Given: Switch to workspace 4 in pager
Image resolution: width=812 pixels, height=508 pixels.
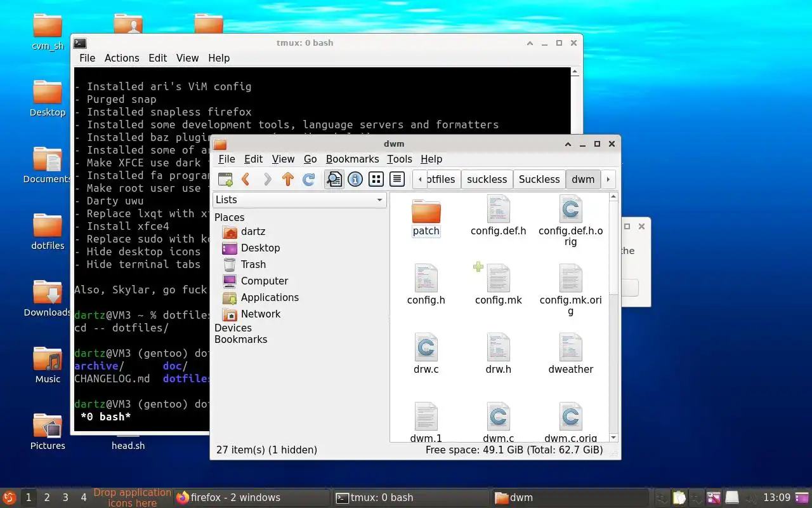Looking at the screenshot, I should pyautogui.click(x=83, y=498).
